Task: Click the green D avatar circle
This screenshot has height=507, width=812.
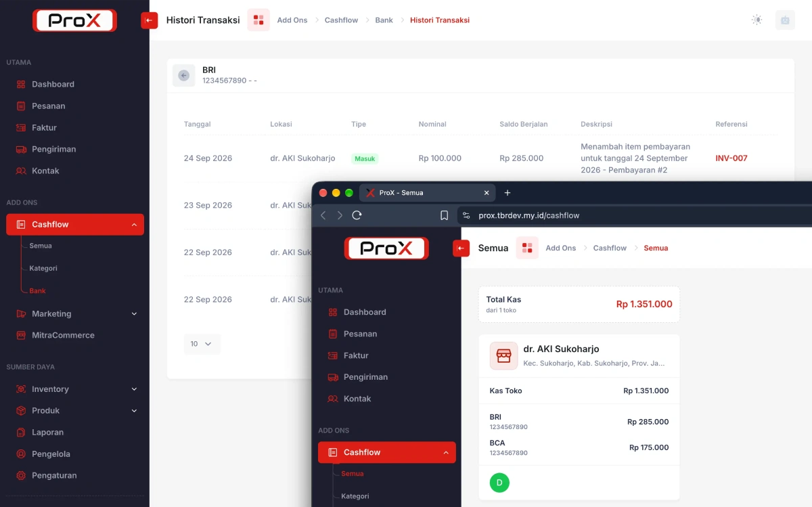Action: click(499, 483)
